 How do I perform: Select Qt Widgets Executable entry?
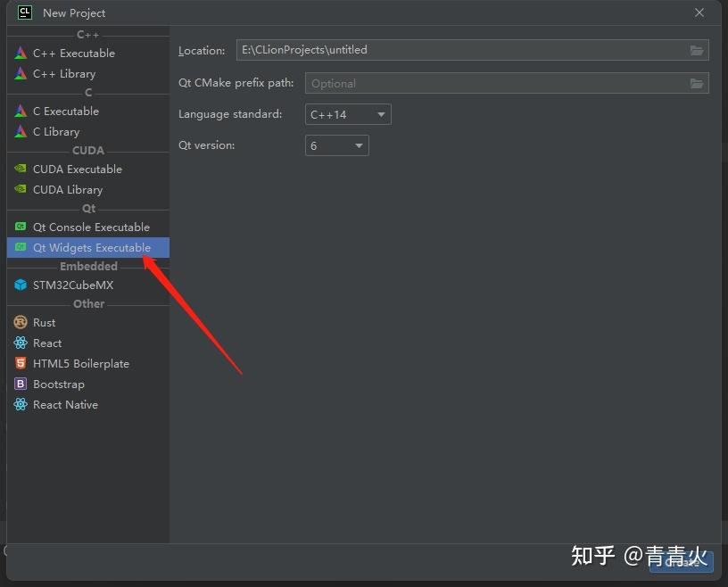pyautogui.click(x=88, y=247)
